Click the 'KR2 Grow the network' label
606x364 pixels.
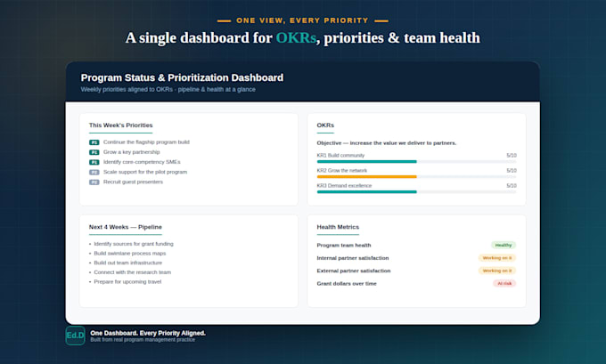point(342,170)
